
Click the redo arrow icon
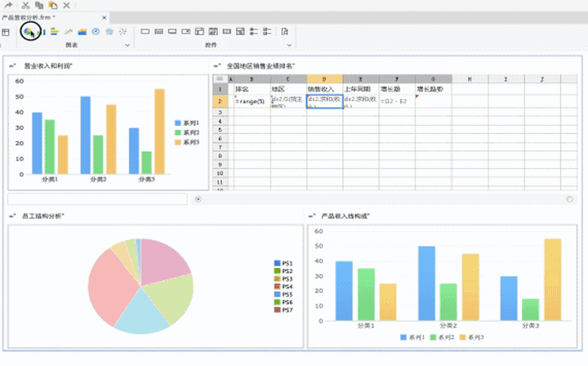pos(8,5)
